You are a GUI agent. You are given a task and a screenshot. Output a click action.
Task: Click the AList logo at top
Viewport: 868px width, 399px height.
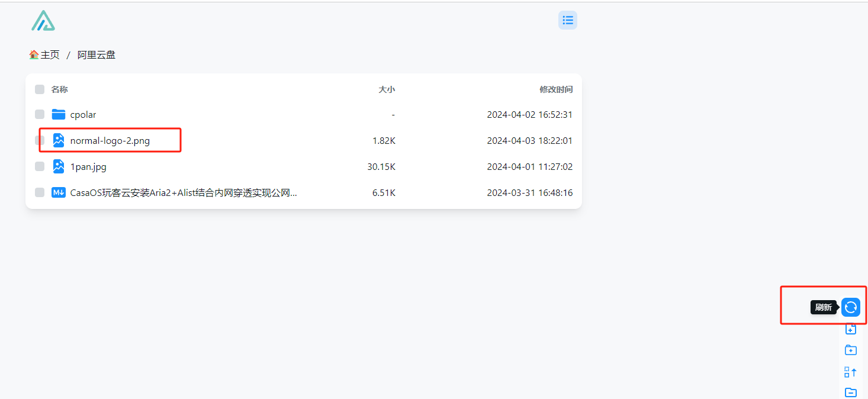tap(43, 20)
